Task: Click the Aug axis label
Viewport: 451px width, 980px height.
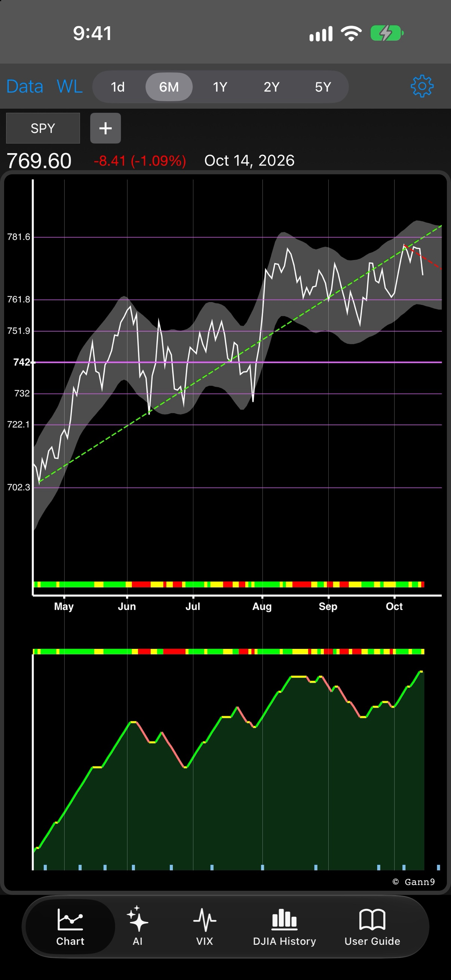Action: pyautogui.click(x=262, y=606)
